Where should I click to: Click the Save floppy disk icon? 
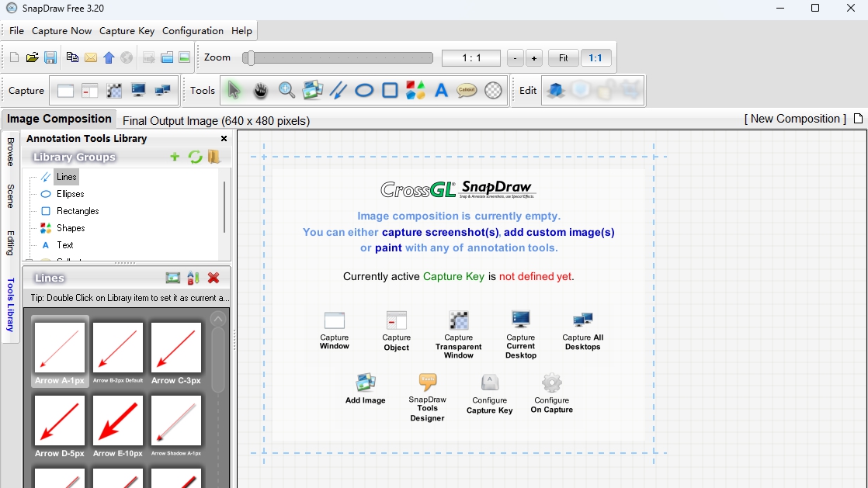click(x=50, y=57)
